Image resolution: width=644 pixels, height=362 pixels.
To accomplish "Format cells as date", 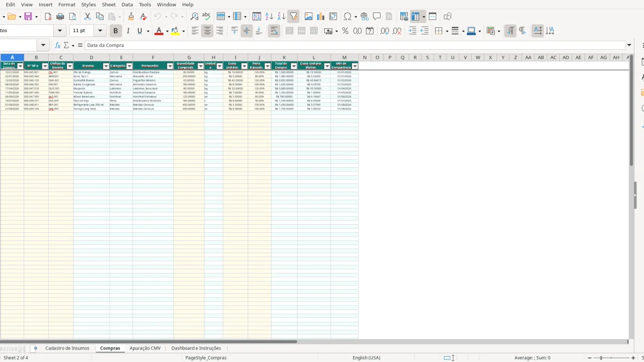I will (x=370, y=31).
